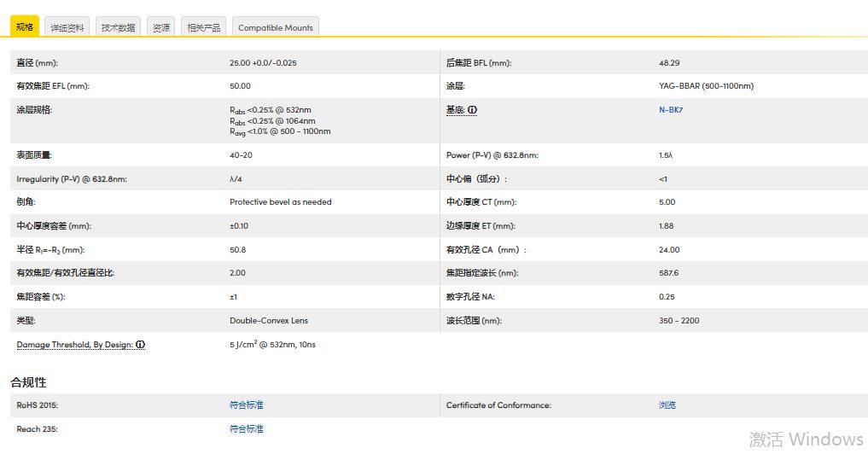The image size is (868, 454).
Task: Open the N-BK7 substrate link
Action: point(671,110)
